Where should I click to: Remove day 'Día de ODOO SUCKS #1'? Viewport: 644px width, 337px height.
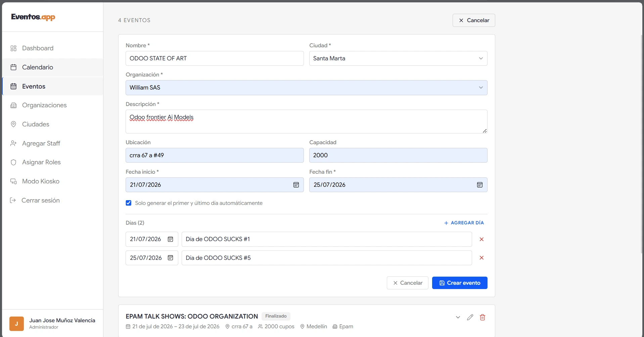(481, 239)
